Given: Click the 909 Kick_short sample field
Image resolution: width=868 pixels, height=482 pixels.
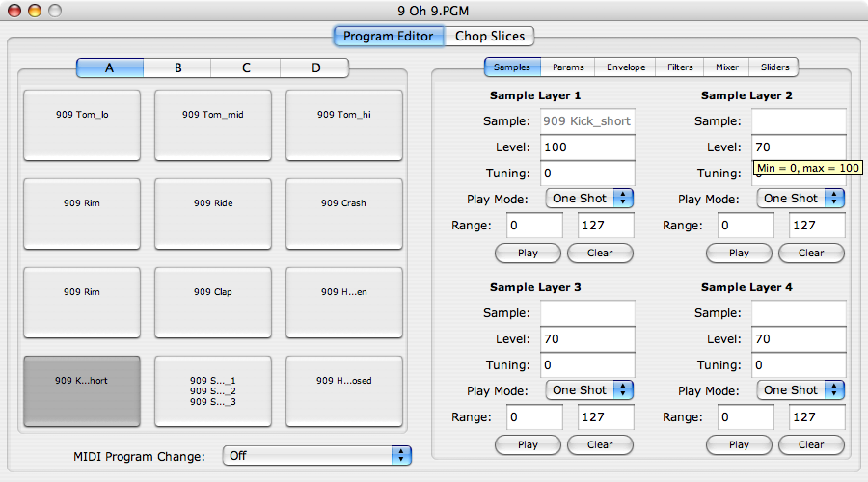Looking at the screenshot, I should pos(587,121).
